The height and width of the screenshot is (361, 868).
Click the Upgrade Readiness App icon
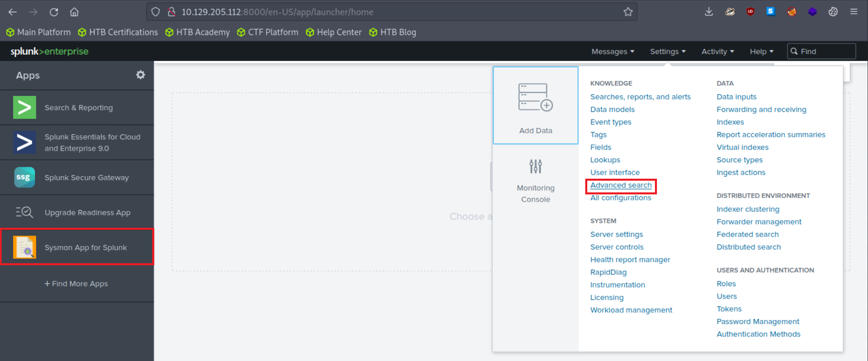[25, 212]
